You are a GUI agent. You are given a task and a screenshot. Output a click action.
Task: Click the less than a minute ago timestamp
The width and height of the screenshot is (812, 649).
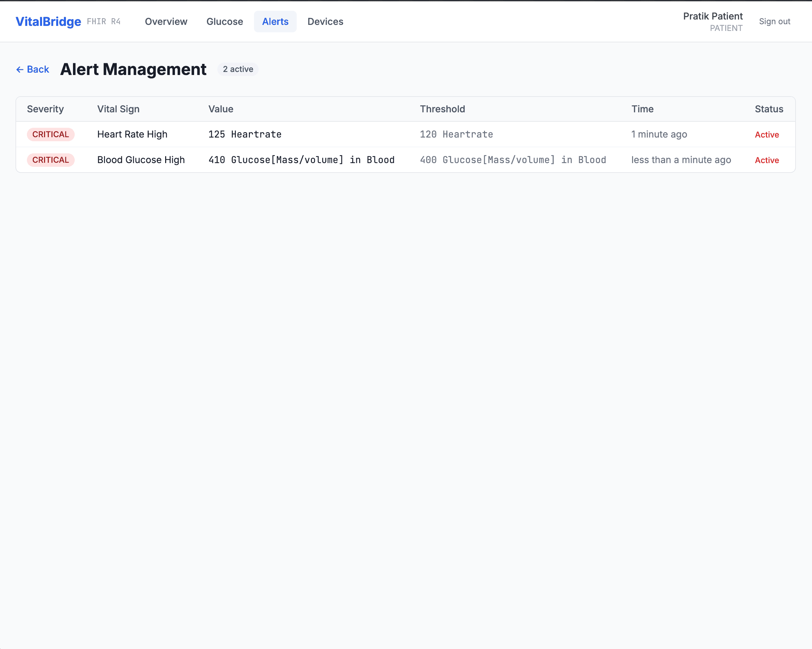[681, 160]
